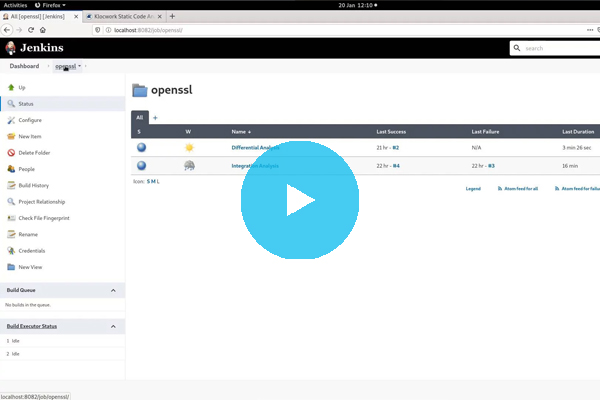Open the Differential Analysis job

(255, 147)
